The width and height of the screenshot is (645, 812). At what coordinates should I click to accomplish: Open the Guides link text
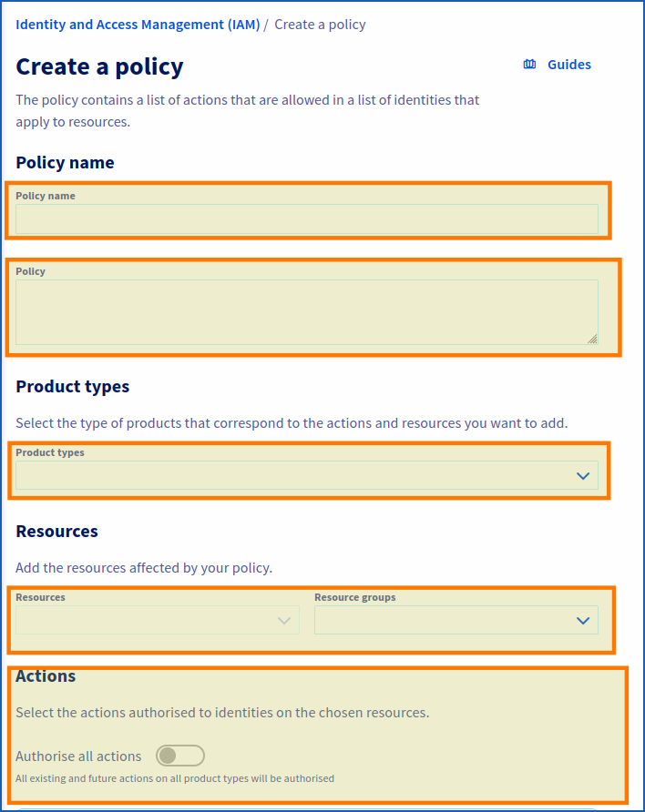pyautogui.click(x=569, y=65)
